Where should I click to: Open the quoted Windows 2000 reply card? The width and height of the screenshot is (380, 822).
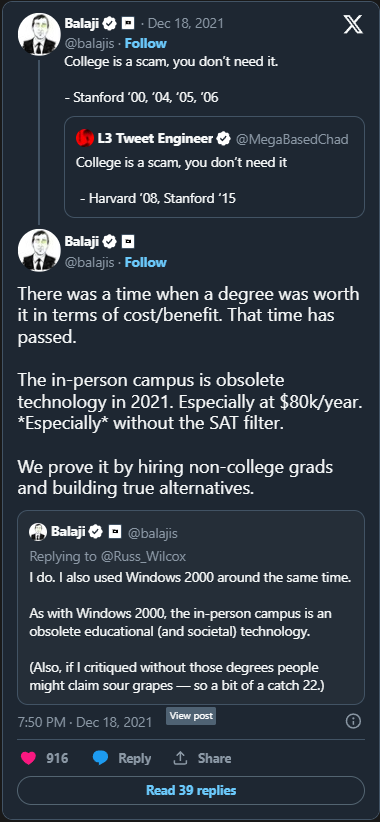pos(191,607)
